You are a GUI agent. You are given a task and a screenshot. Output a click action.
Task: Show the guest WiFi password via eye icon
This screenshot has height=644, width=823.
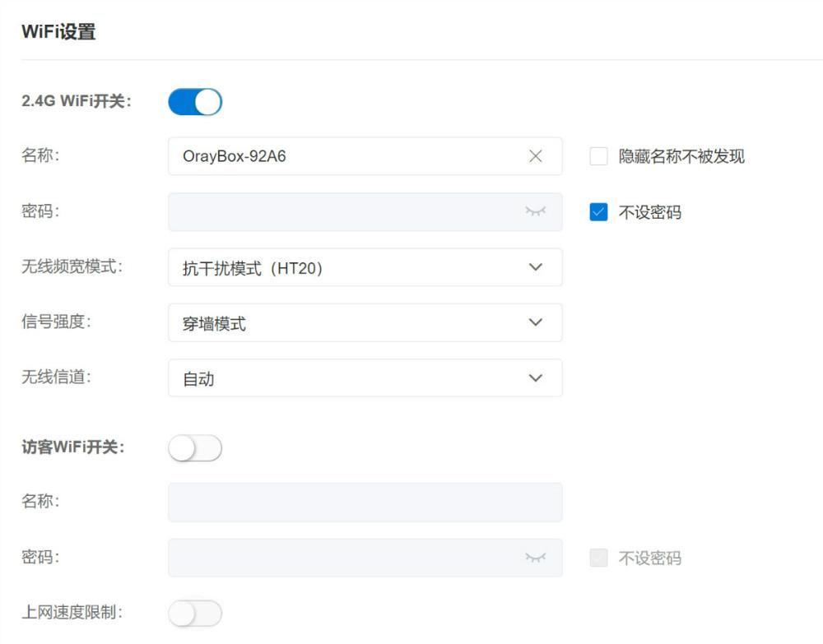tap(536, 556)
